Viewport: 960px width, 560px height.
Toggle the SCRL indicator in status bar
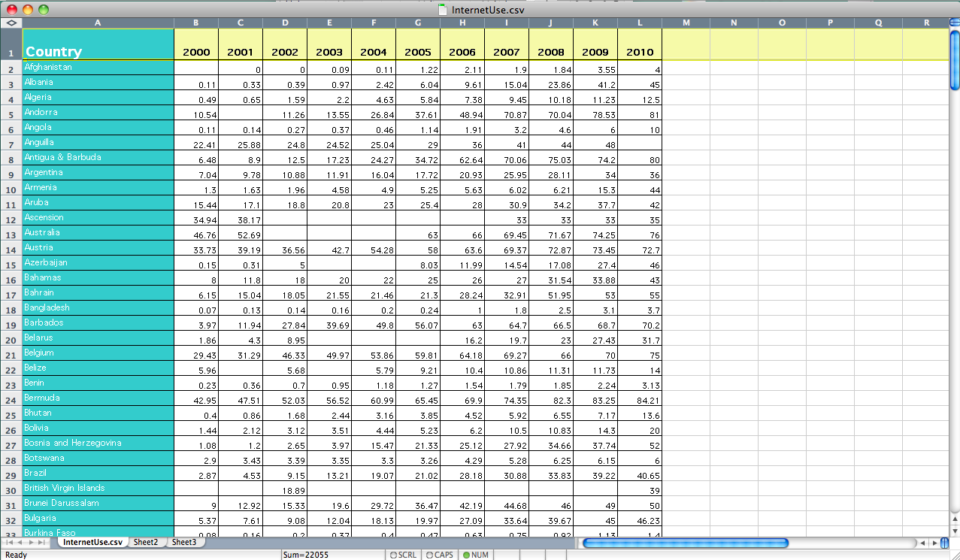click(x=403, y=555)
